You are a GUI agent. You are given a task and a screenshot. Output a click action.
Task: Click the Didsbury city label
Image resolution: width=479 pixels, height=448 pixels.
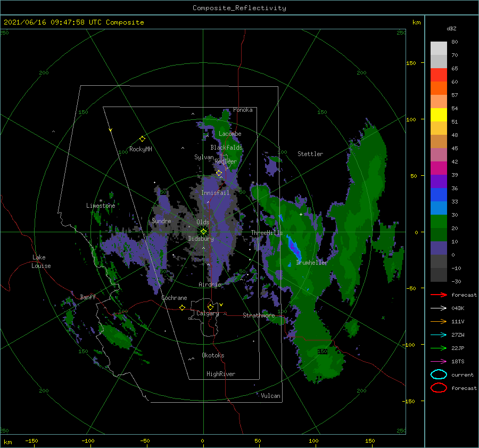(201, 239)
